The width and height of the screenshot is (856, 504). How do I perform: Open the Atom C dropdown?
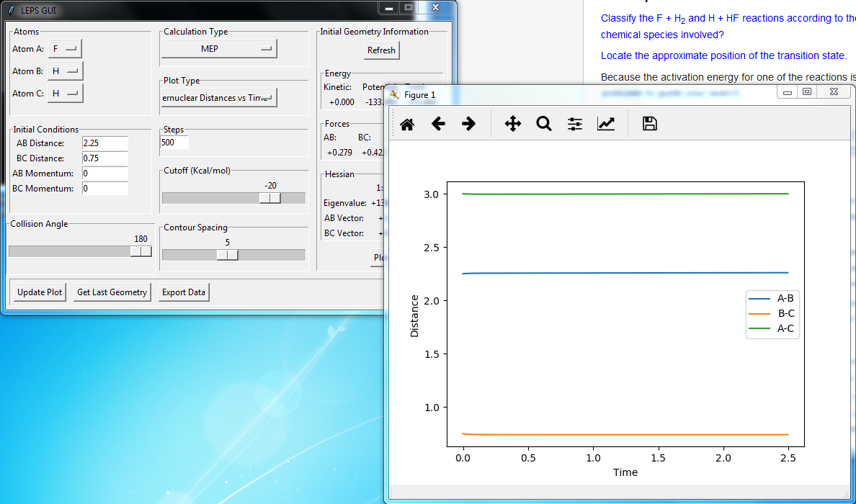[x=66, y=94]
